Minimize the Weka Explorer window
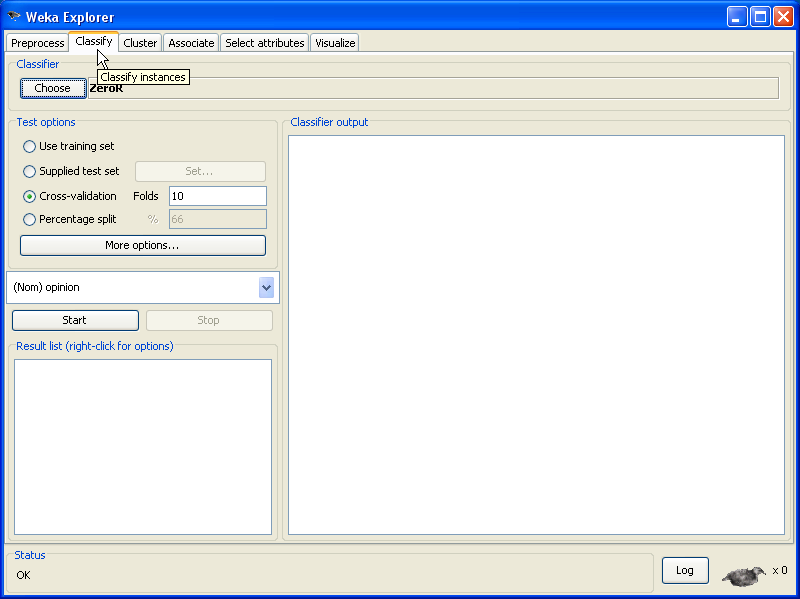The height and width of the screenshot is (599, 800). click(x=737, y=17)
